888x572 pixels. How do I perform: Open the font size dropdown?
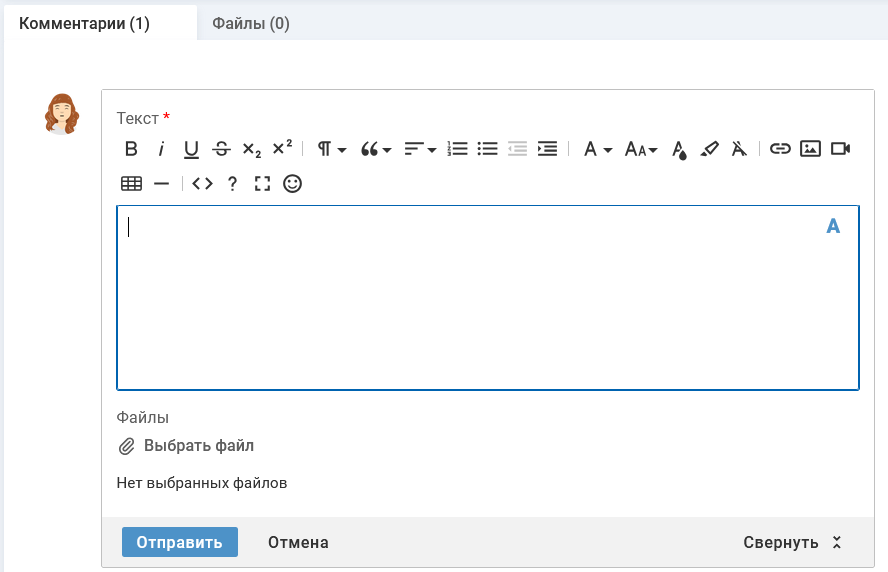point(641,149)
